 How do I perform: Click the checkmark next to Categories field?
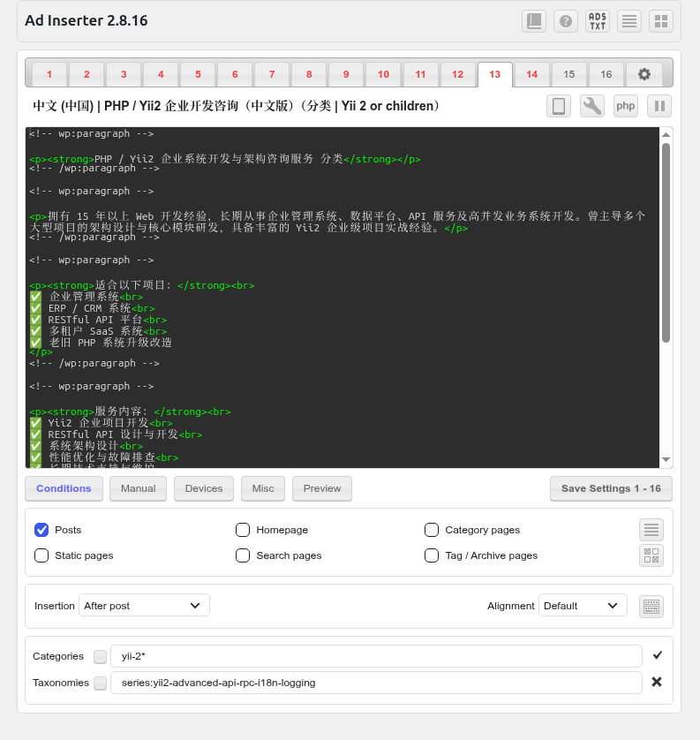pyautogui.click(x=658, y=655)
